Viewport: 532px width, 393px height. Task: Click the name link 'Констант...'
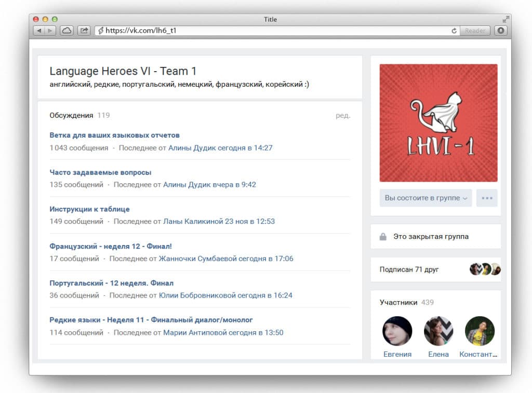pos(478,355)
